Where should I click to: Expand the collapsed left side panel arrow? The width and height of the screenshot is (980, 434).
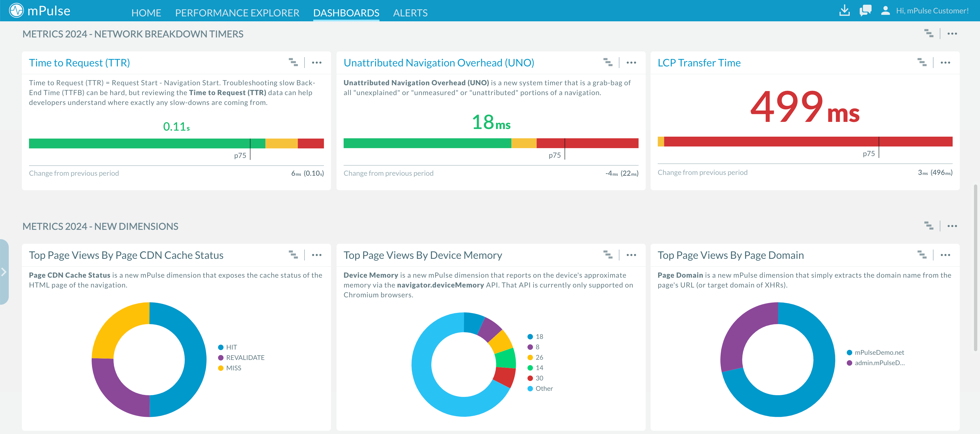click(4, 272)
